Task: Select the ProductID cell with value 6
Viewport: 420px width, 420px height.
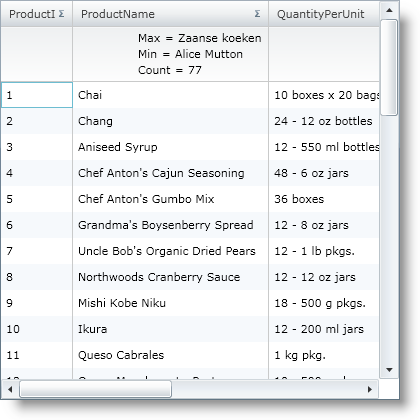Action: click(x=37, y=225)
